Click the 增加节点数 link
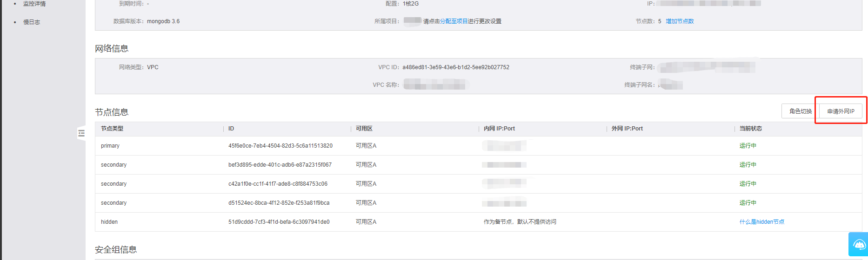 click(680, 21)
